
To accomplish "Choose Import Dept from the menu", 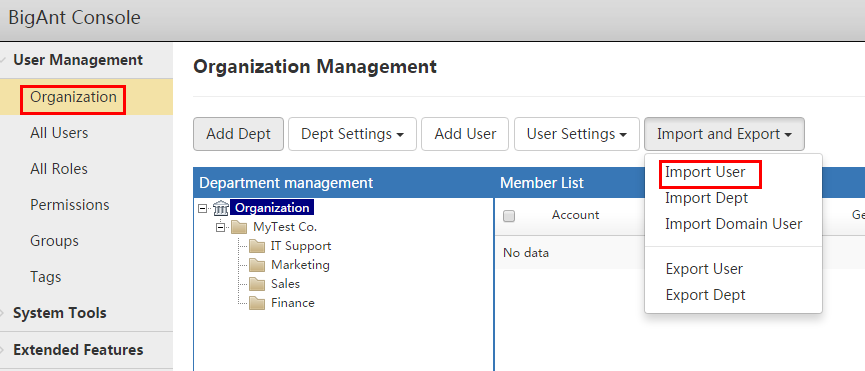I will click(x=706, y=198).
